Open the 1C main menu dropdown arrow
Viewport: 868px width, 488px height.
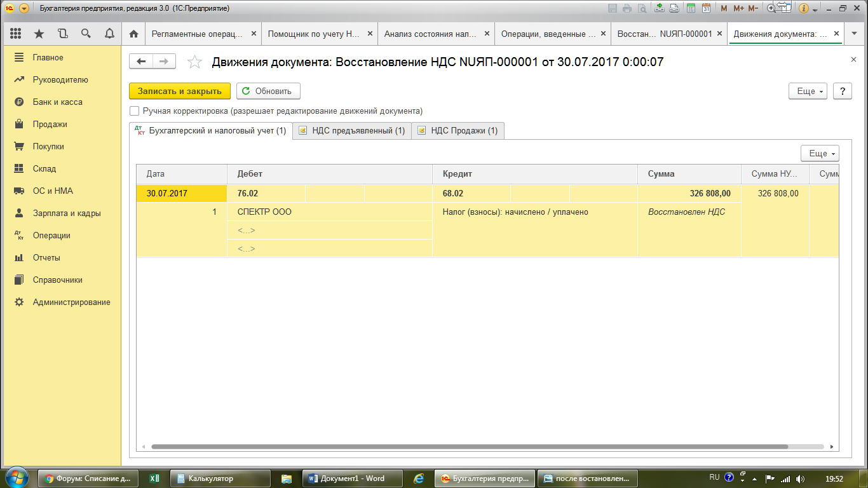(24, 9)
